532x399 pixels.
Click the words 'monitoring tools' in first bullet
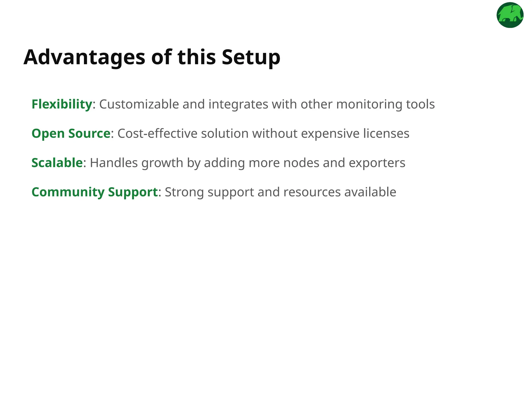click(385, 104)
